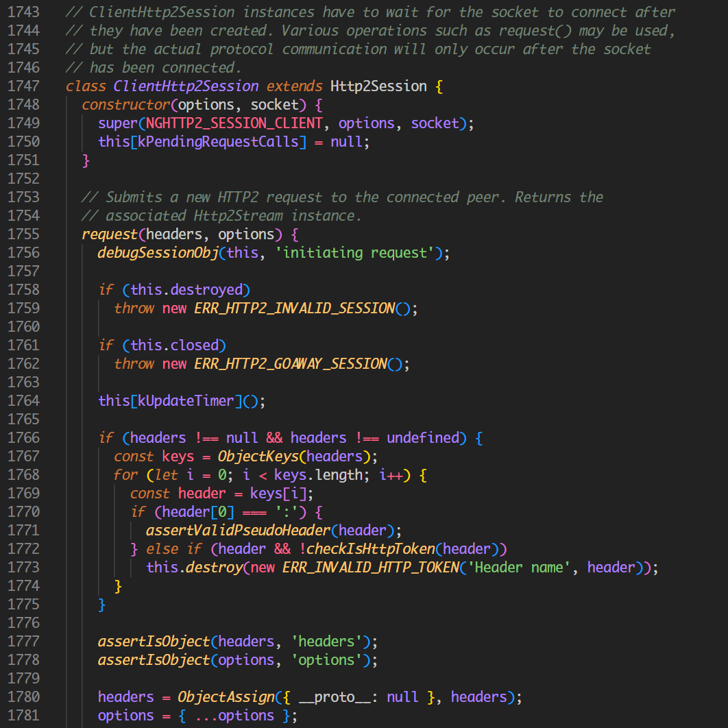728x728 pixels.
Task: Click the 'initiating request' string
Action: click(x=354, y=253)
